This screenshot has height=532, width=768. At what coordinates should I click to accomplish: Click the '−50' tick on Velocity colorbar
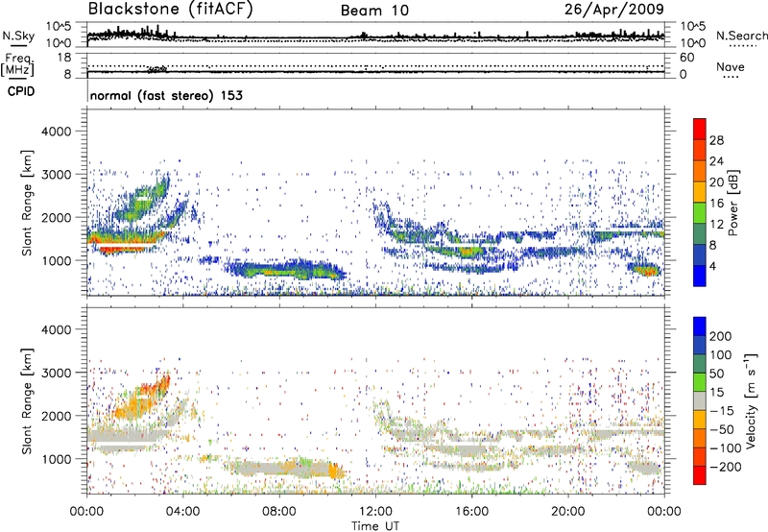coord(722,429)
